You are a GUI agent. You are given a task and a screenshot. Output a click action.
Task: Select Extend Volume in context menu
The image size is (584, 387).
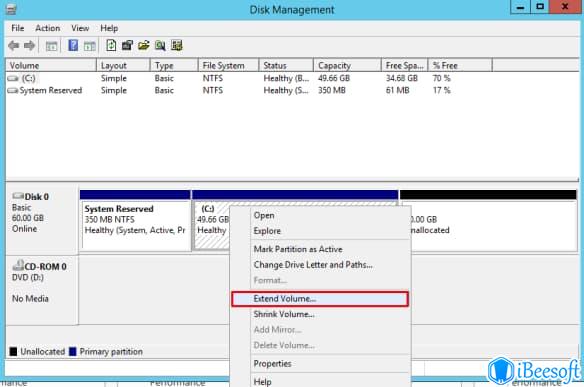[320, 299]
